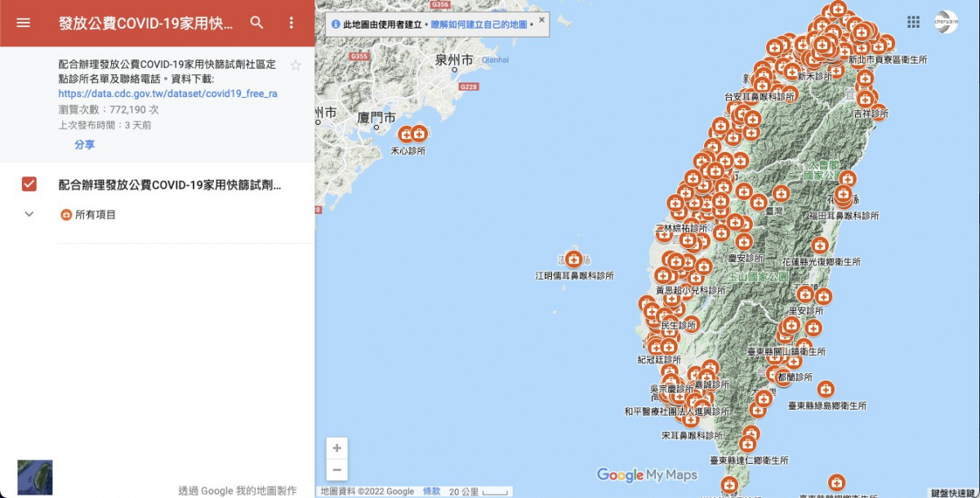
Task: Star this map with the star icon
Action: (x=296, y=65)
